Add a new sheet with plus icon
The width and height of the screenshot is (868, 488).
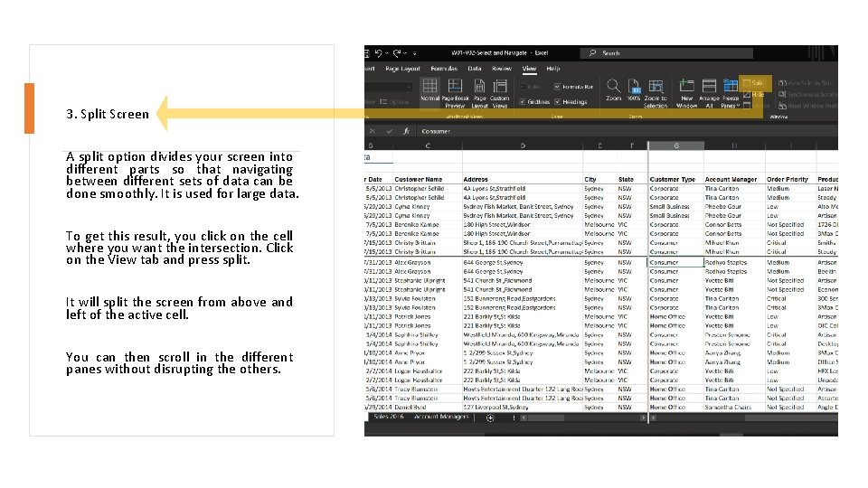click(x=490, y=418)
